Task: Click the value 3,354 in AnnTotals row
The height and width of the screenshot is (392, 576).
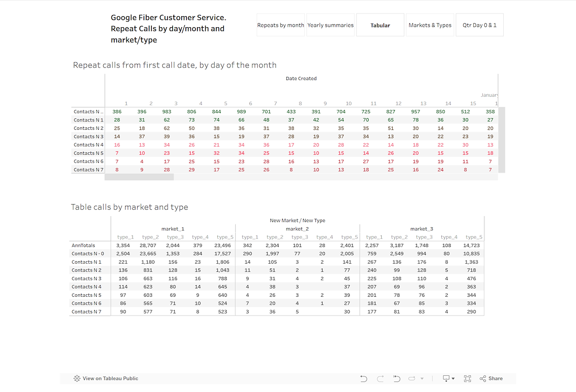Action: 123,245
